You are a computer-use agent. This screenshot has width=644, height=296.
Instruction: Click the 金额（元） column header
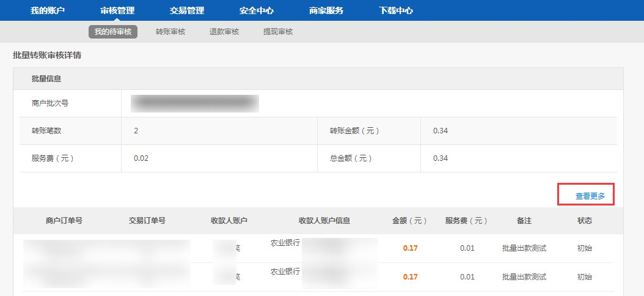pos(410,221)
